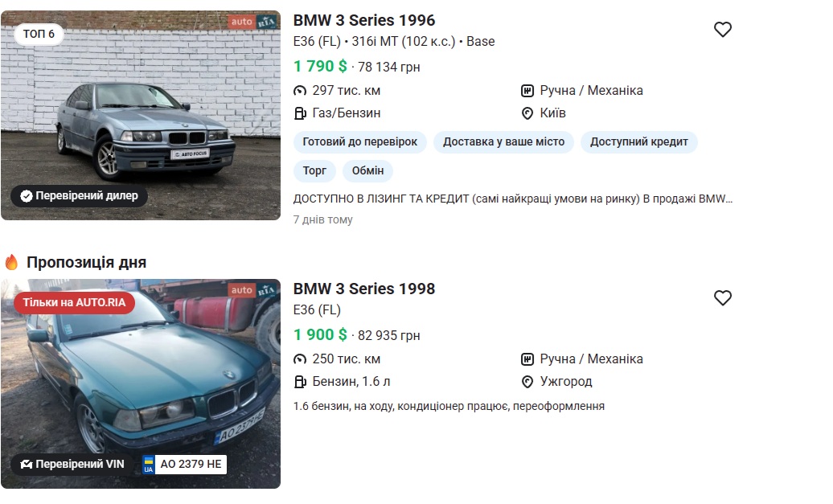Select the 'Доставка у ваше місто' tag

(504, 142)
